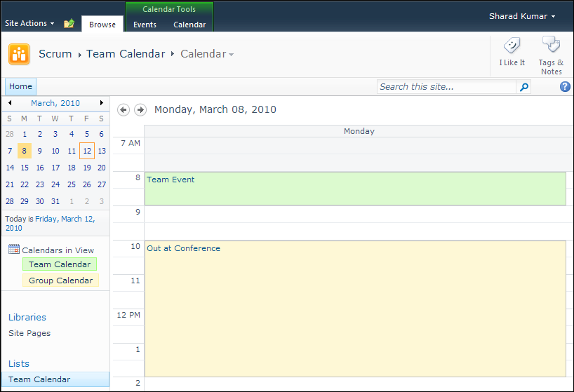The image size is (574, 392).
Task: Click the Scrum site logo icon
Action: tap(19, 54)
